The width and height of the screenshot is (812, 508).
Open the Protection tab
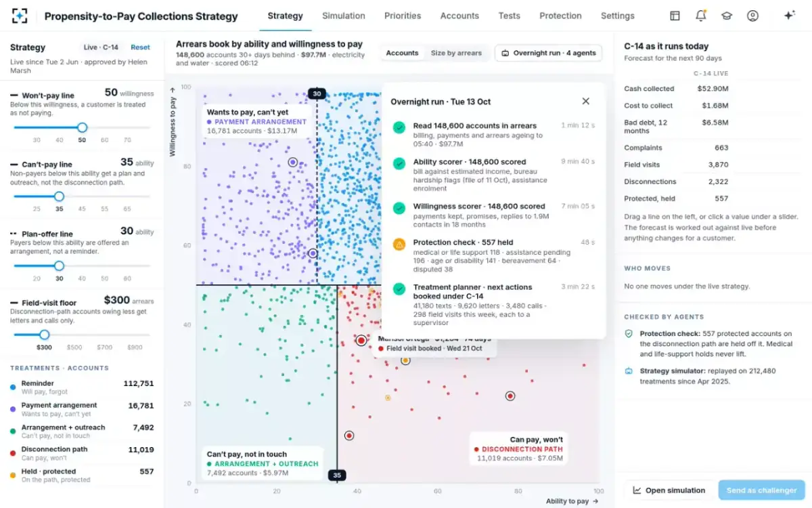coord(560,16)
